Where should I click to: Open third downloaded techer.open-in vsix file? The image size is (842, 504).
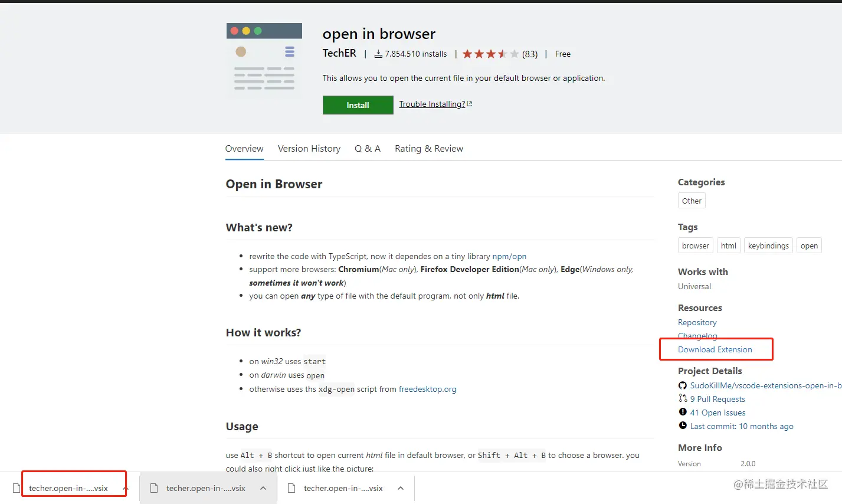pyautogui.click(x=343, y=488)
